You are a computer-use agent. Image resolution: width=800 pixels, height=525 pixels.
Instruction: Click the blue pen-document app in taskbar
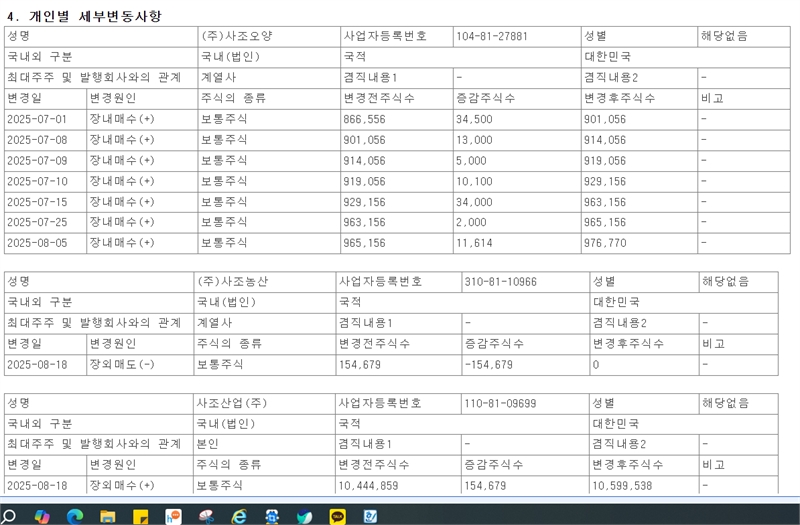click(370, 514)
